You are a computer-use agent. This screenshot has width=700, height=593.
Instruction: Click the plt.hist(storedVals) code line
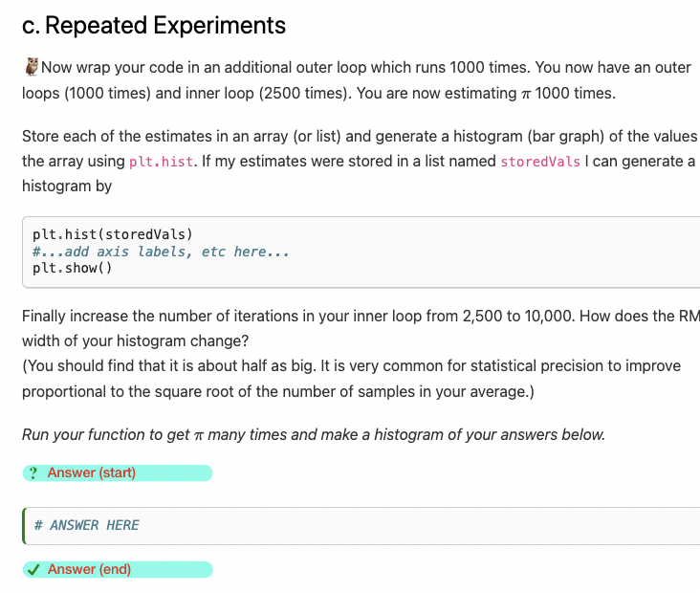tap(113, 234)
